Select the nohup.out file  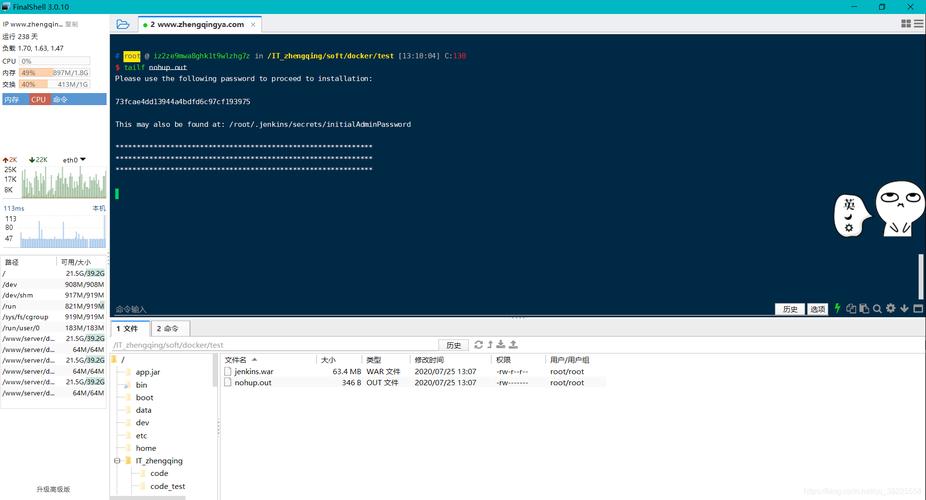(253, 383)
